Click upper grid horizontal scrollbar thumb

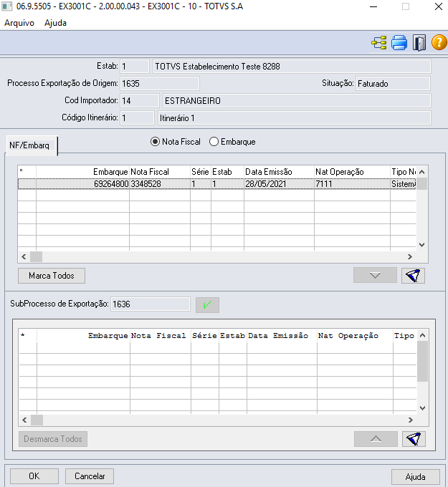[x=36, y=257]
